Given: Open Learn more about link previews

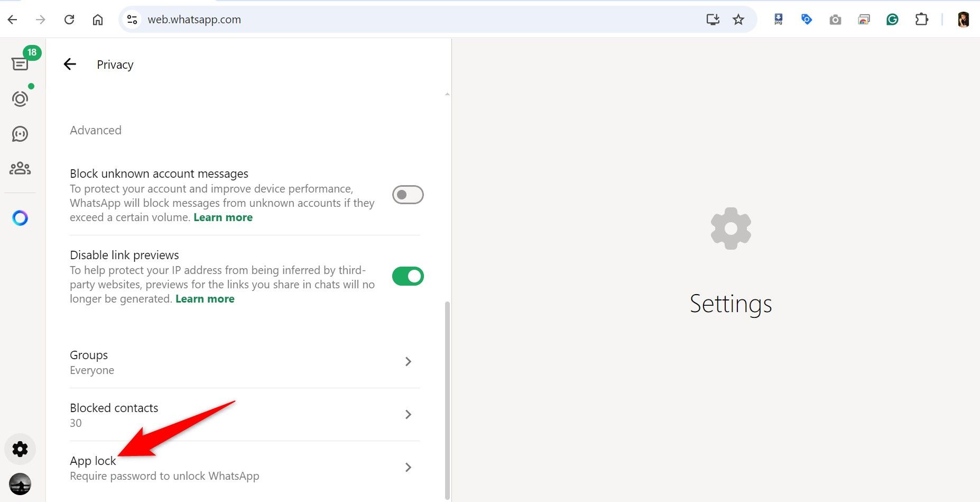Looking at the screenshot, I should pyautogui.click(x=205, y=299).
